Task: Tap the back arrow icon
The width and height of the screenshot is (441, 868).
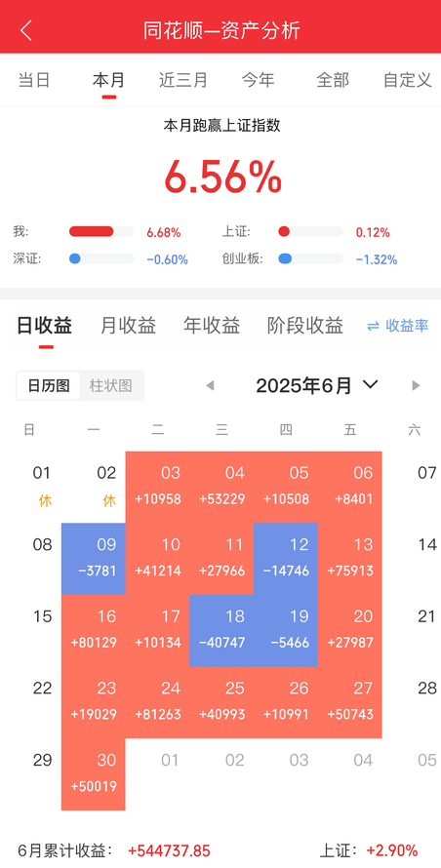Action: [26, 30]
